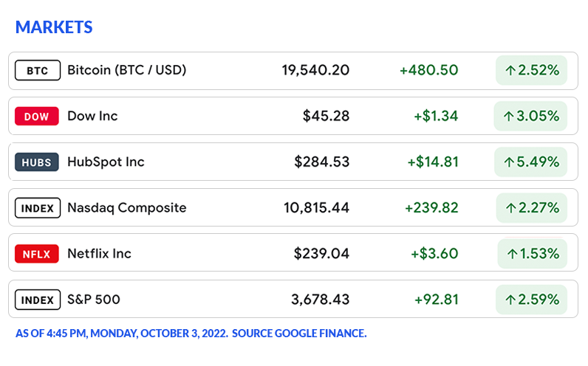Open the Dow Inc name link

coord(92,117)
